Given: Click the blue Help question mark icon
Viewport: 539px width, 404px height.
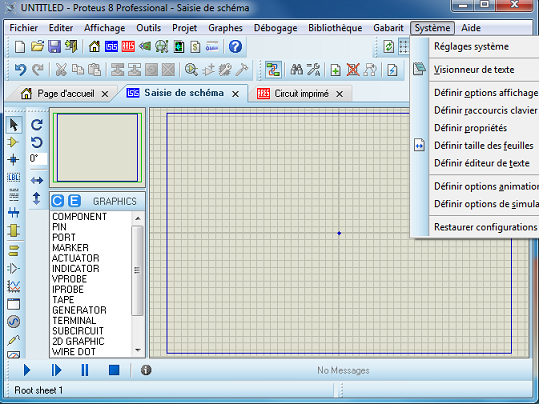Looking at the screenshot, I should pos(235,46).
